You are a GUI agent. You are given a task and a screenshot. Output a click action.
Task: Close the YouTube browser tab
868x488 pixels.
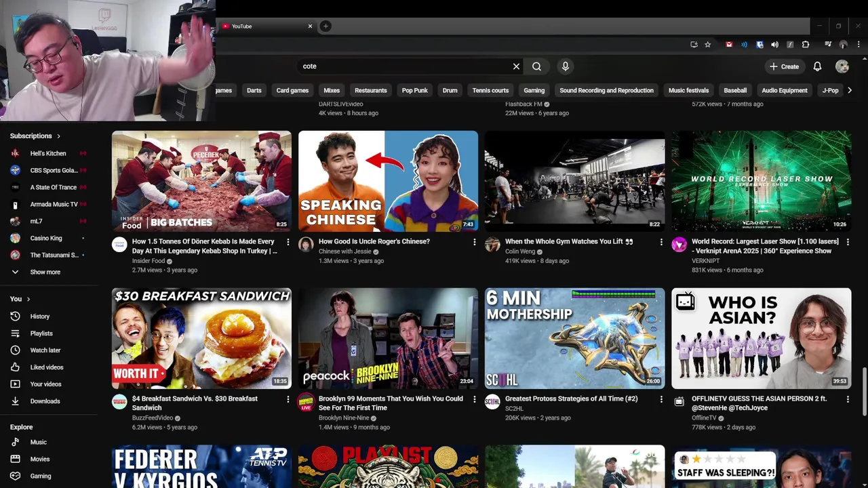click(x=310, y=26)
